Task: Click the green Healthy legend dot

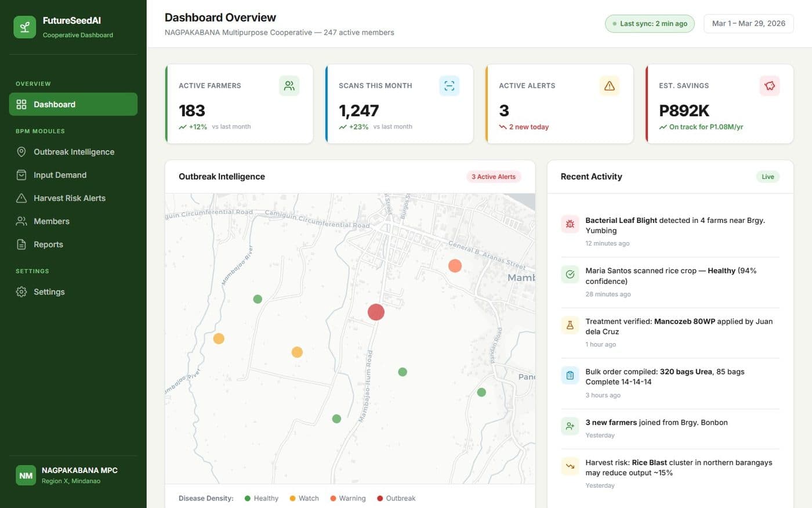Action: pyautogui.click(x=248, y=499)
